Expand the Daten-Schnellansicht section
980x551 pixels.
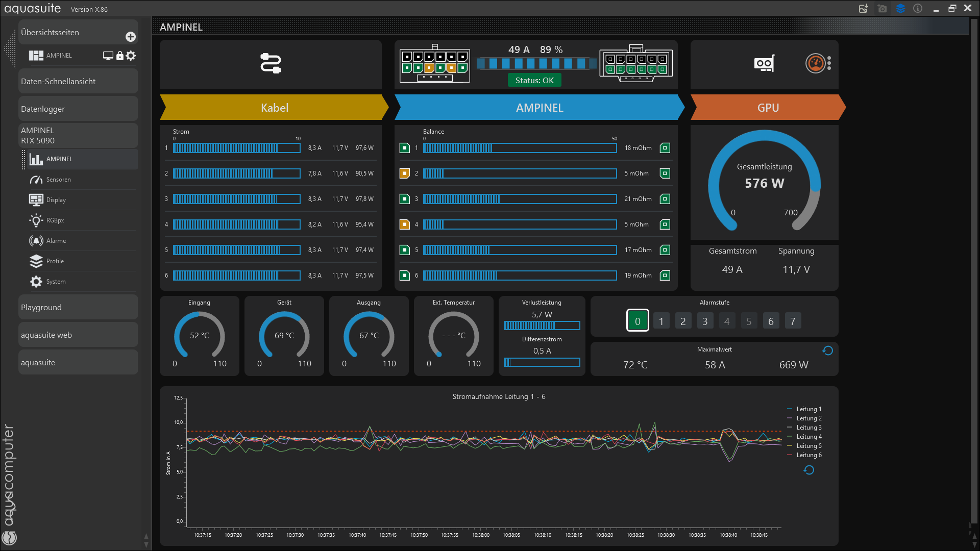pos(78,82)
